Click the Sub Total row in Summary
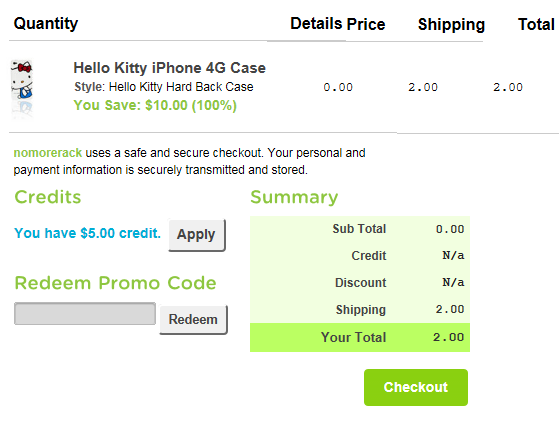The width and height of the screenshot is (559, 434). pos(360,229)
